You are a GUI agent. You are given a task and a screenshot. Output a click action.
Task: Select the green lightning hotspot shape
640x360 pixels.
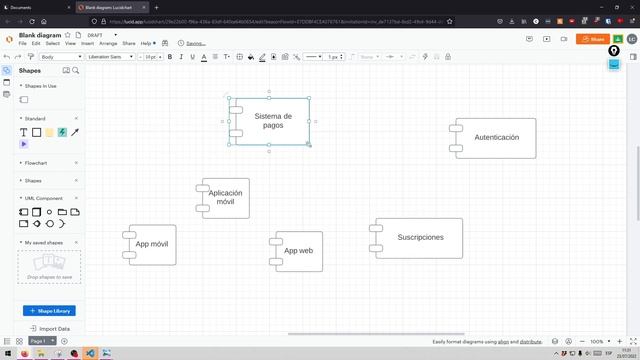click(62, 132)
